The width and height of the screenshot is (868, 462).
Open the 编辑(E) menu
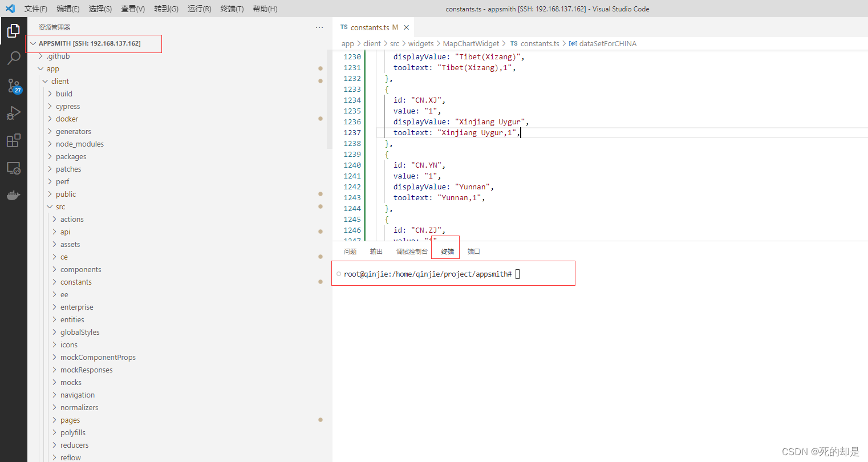click(x=68, y=9)
